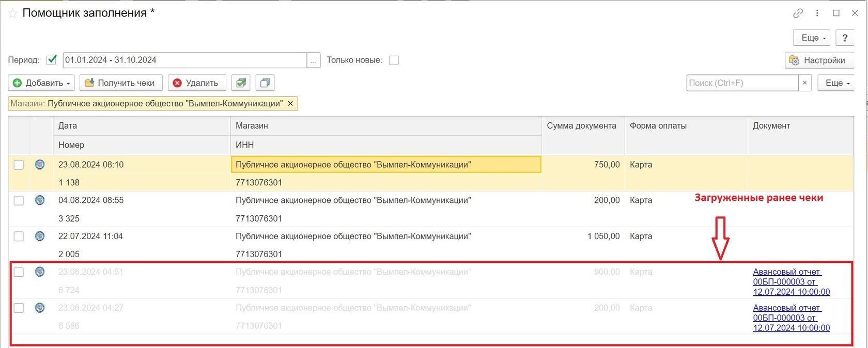
Task: Clear the search field with x button
Action: click(x=804, y=83)
